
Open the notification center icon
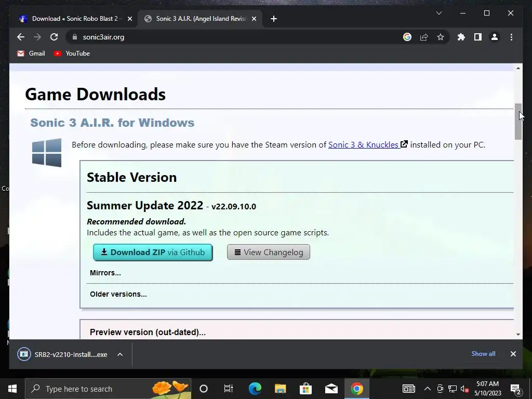tap(515, 389)
